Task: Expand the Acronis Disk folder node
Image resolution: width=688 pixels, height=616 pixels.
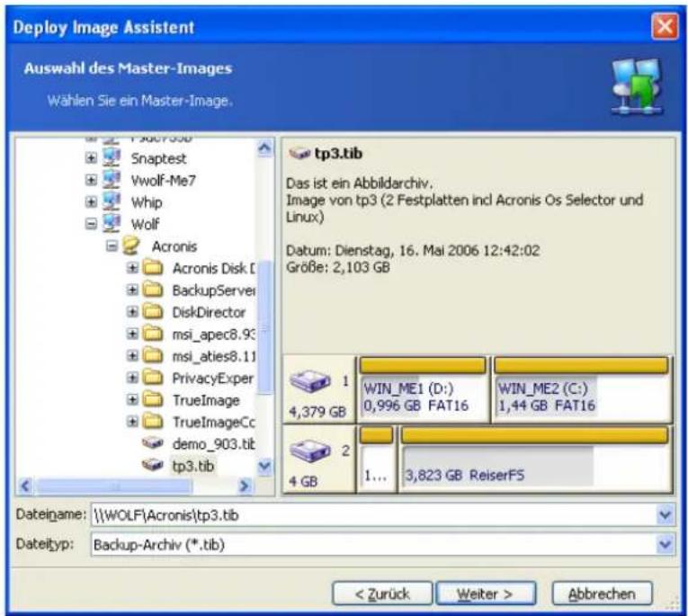Action: point(132,268)
